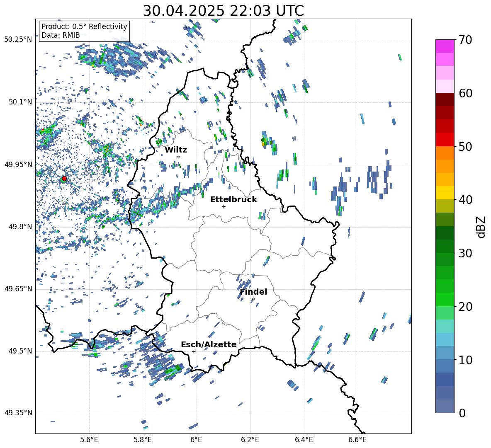The width and height of the screenshot is (491, 448).
Task: Click the Wiltz station cross marker
Action: 178,157
